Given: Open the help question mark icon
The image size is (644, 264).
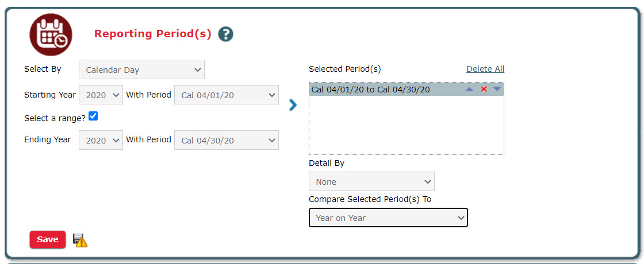Looking at the screenshot, I should click(226, 34).
